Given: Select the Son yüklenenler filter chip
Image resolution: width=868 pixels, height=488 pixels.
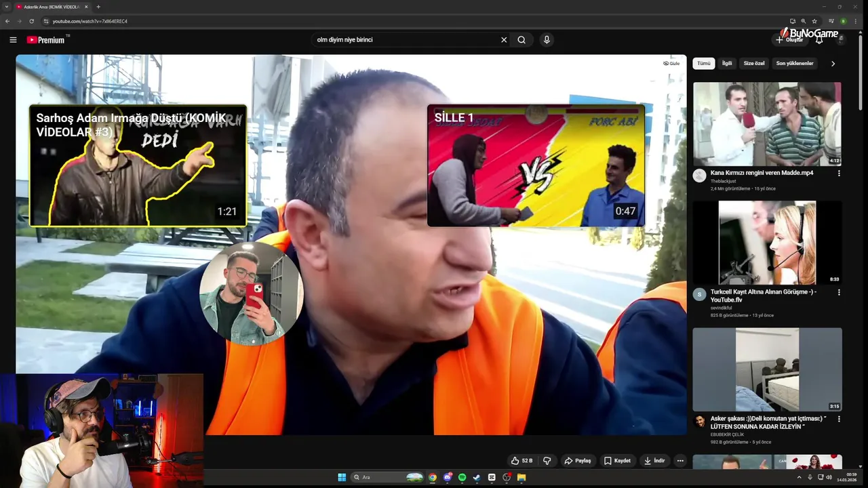Looking at the screenshot, I should [795, 63].
